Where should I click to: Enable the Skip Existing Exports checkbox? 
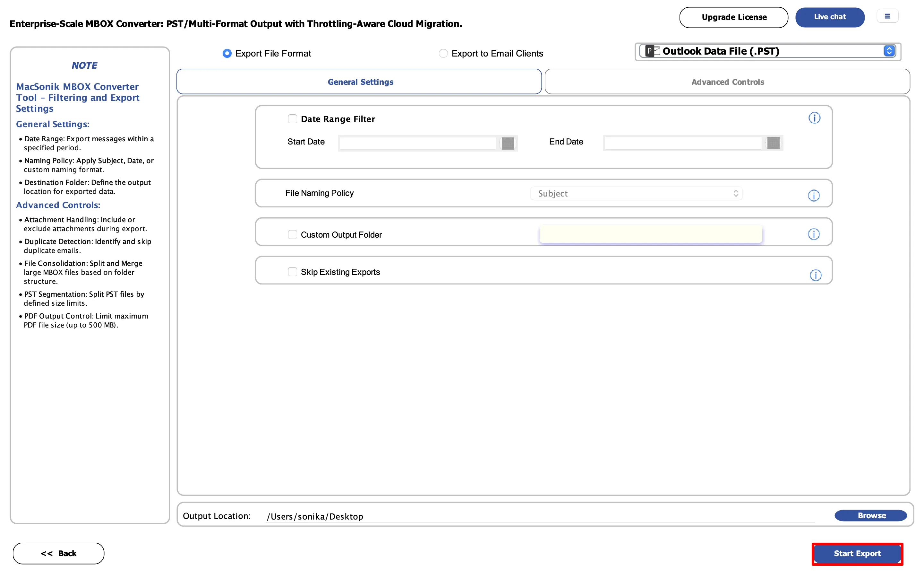click(293, 272)
